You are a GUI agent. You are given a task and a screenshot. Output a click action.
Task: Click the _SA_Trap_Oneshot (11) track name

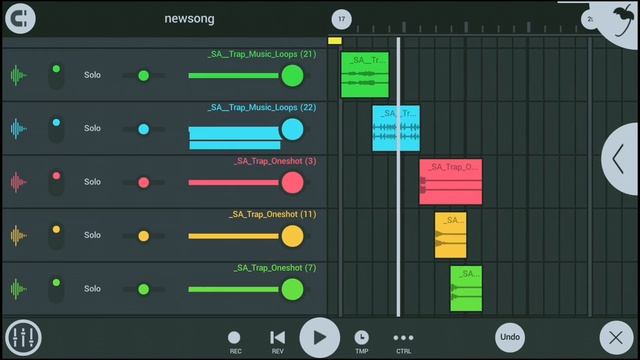272,214
